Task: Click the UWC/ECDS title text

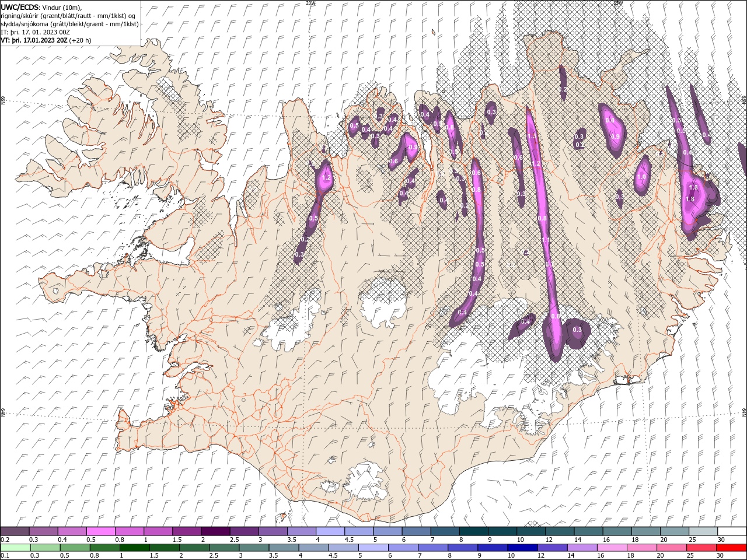Action: pyautogui.click(x=20, y=7)
